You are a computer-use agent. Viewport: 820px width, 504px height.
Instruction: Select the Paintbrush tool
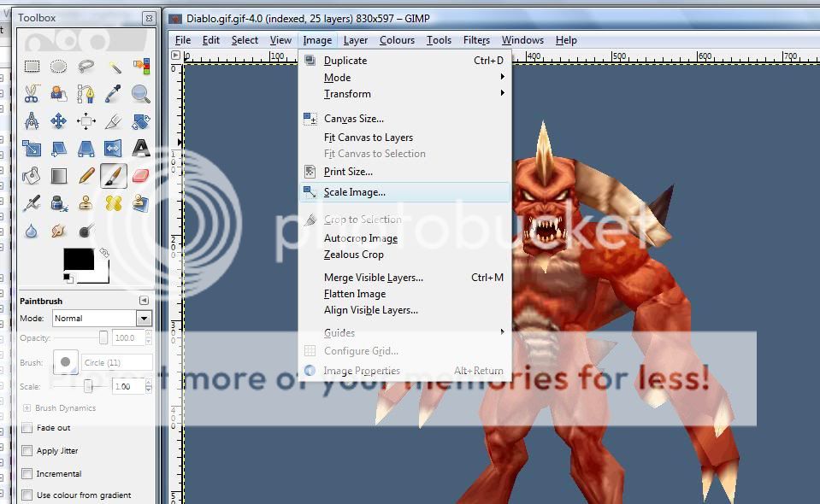(x=114, y=175)
